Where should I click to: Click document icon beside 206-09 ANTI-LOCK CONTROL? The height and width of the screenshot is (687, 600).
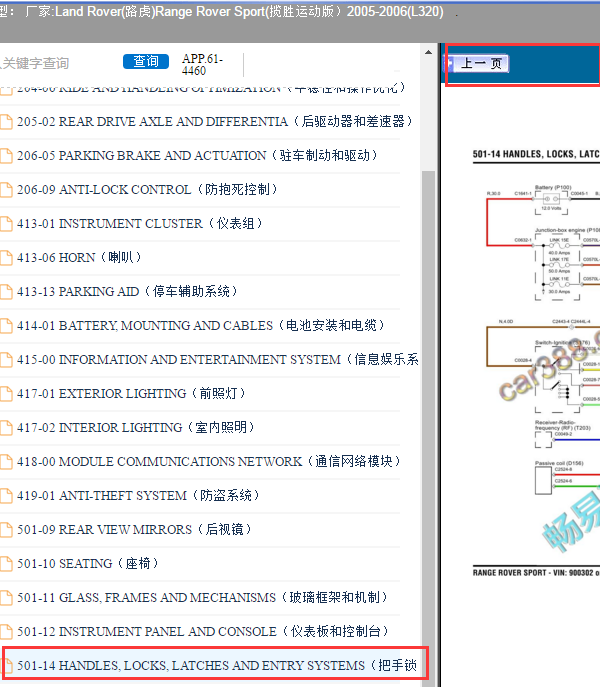click(x=6, y=190)
